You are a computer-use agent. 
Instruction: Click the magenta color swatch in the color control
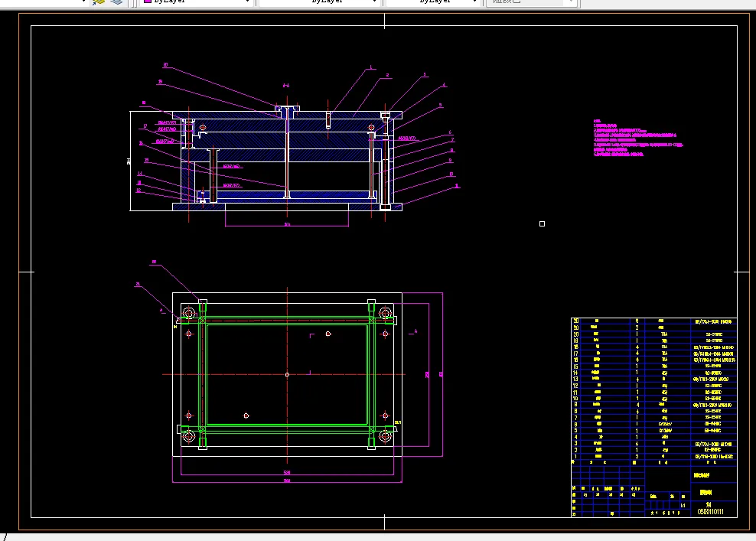click(148, 2)
